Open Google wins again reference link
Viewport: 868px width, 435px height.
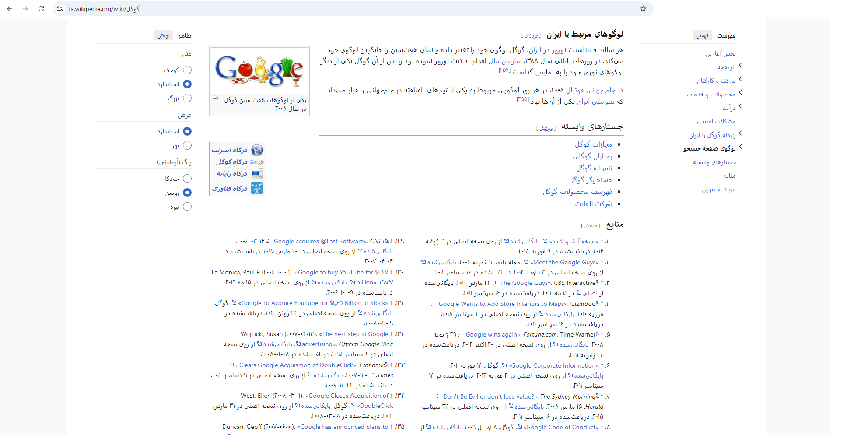click(x=493, y=334)
